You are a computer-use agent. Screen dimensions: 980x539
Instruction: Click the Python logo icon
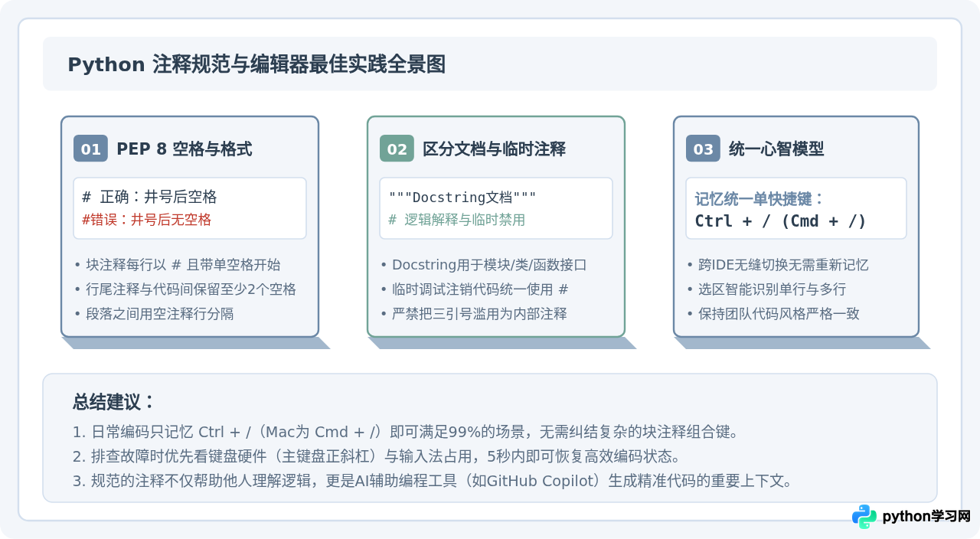864,517
